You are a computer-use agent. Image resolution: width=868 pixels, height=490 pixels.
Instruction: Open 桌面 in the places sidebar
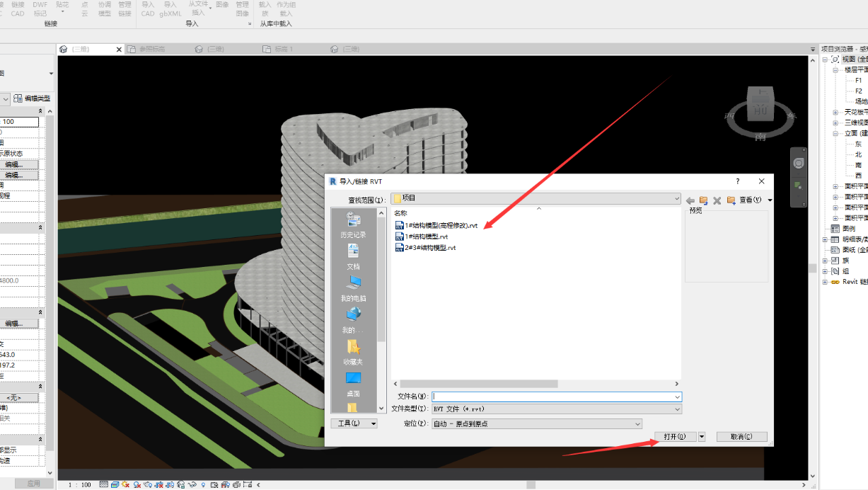353,384
